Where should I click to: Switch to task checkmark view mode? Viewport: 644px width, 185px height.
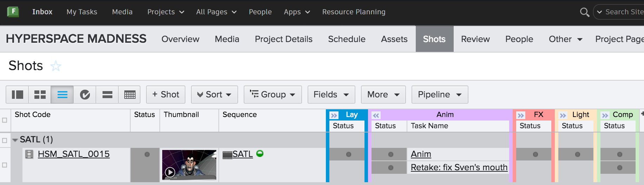85,95
